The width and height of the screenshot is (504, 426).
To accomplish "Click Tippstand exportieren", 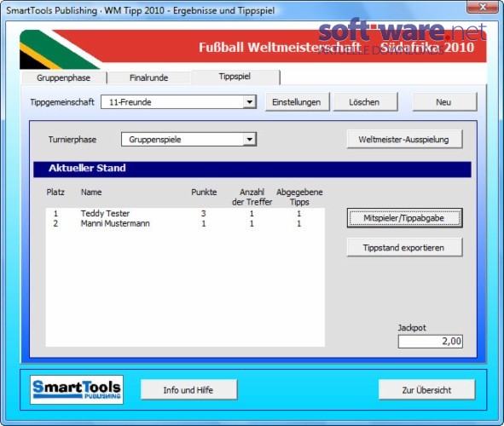I will click(x=404, y=248).
